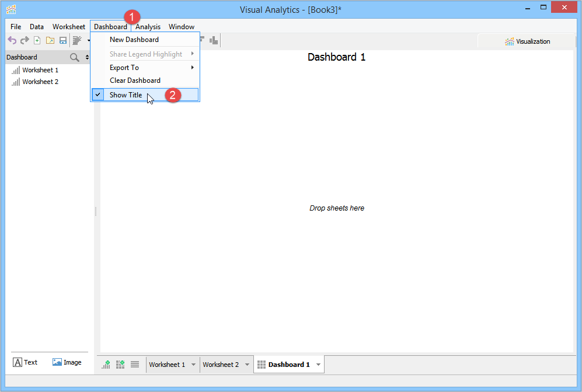
Task: Add a new dashboard with bottom icon
Action: tap(120, 365)
